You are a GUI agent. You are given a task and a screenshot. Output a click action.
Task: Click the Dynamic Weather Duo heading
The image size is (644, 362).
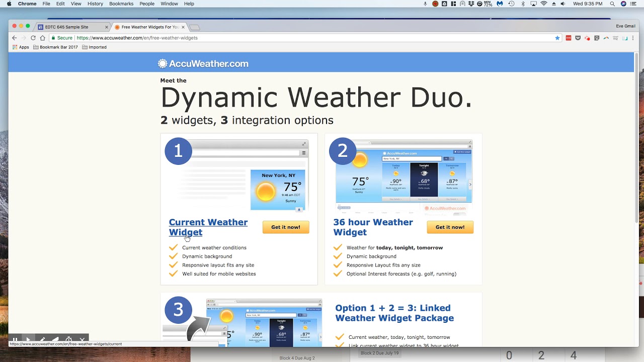point(317,97)
